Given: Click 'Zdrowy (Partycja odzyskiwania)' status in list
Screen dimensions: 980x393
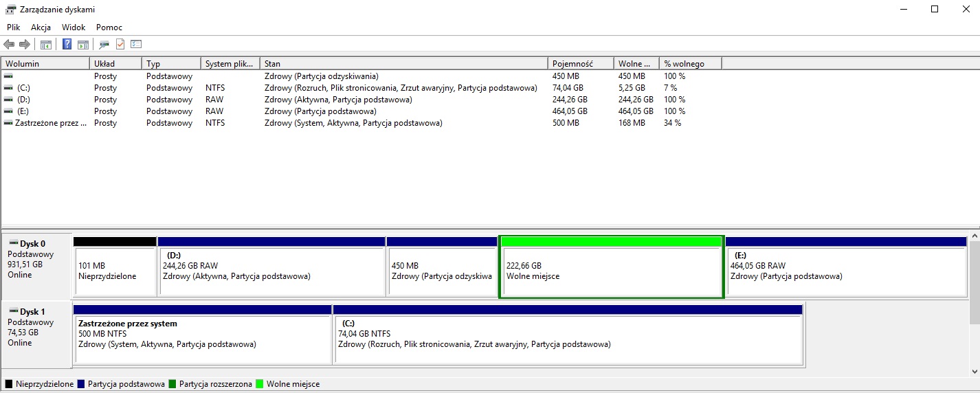Looking at the screenshot, I should pos(321,76).
